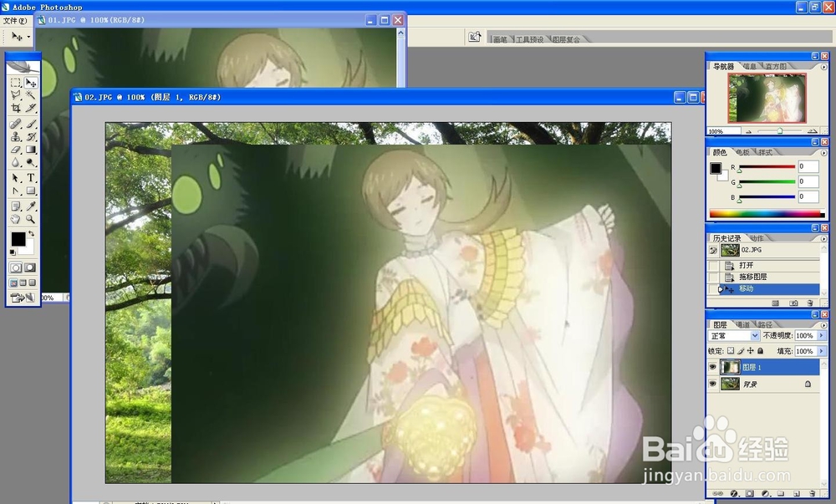Screen dimensions: 836x504
Task: Switch to 路径 paths tab
Action: [765, 324]
